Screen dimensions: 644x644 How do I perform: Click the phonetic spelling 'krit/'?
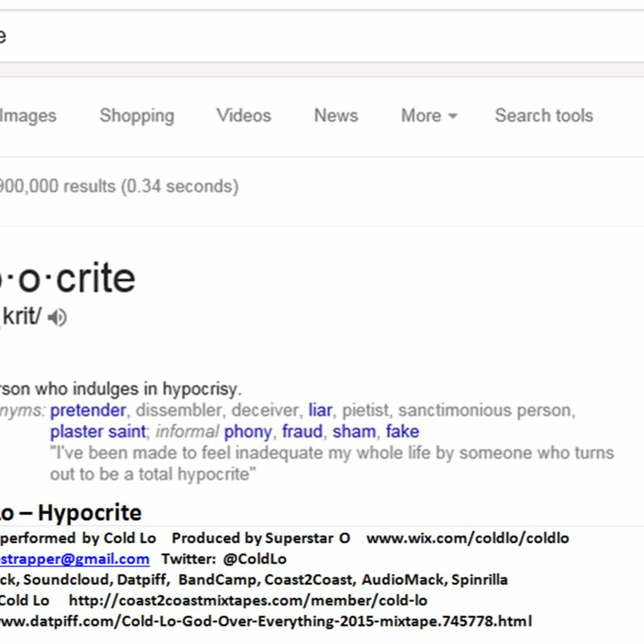[x=22, y=316]
